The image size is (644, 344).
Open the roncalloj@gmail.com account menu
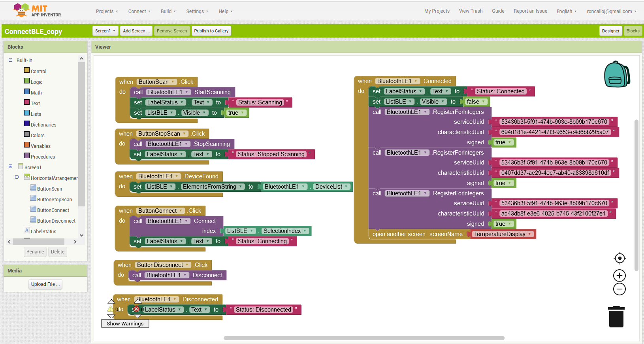[x=612, y=11]
